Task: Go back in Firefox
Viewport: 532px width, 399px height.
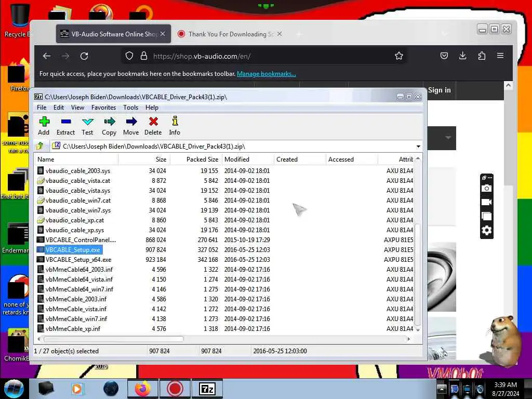Action: pyautogui.click(x=47, y=56)
